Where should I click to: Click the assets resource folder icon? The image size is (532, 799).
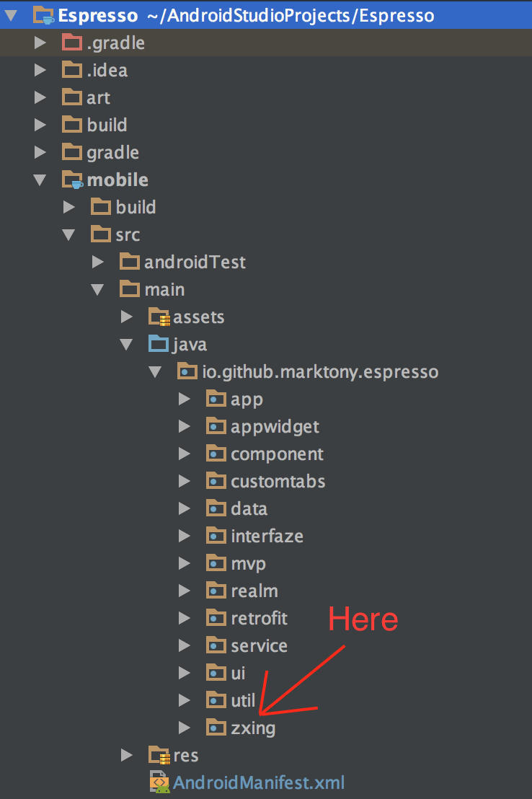coord(159,317)
